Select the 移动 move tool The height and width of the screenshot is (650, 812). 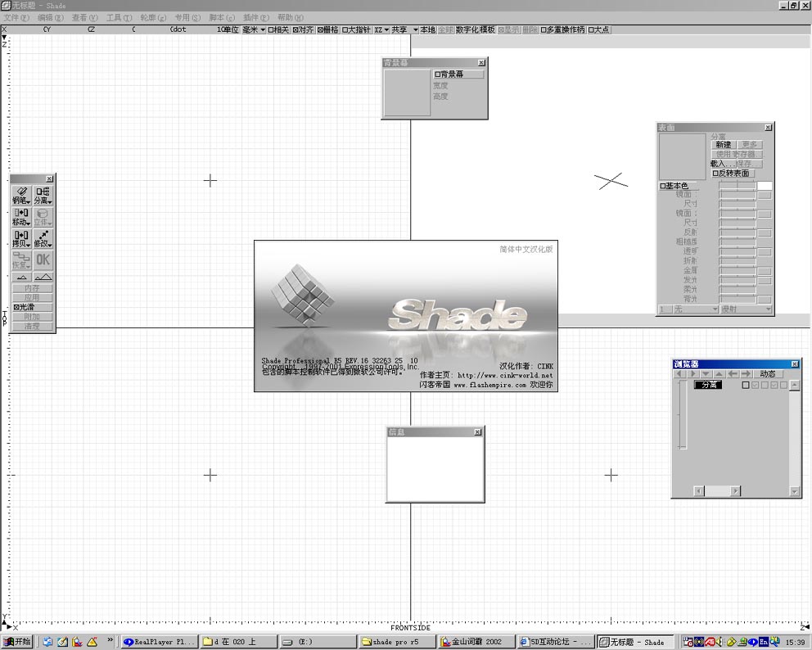click(21, 217)
